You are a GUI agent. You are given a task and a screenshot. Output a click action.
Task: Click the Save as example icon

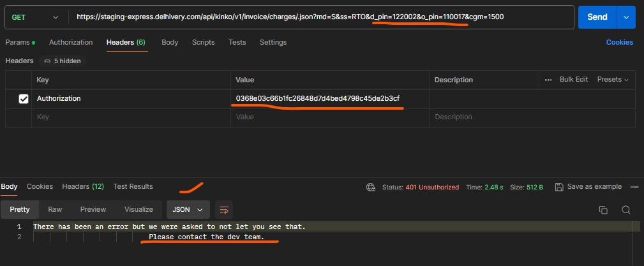pos(559,187)
